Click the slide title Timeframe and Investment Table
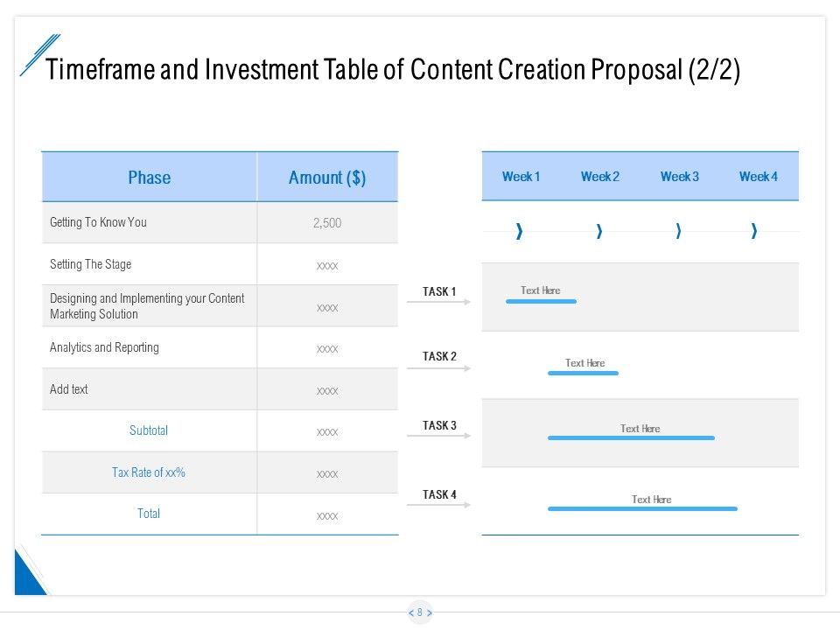 pyautogui.click(x=393, y=70)
